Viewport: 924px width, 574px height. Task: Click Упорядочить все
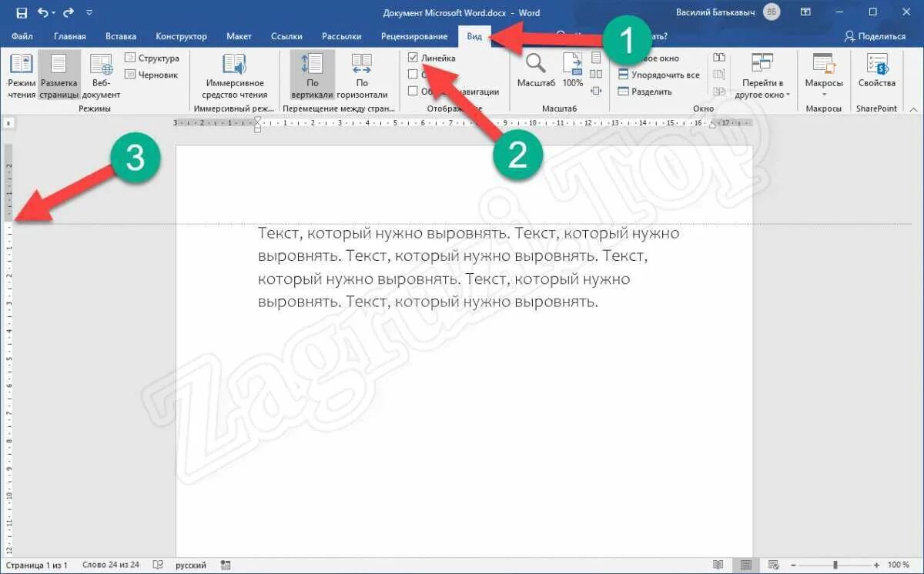tap(659, 75)
